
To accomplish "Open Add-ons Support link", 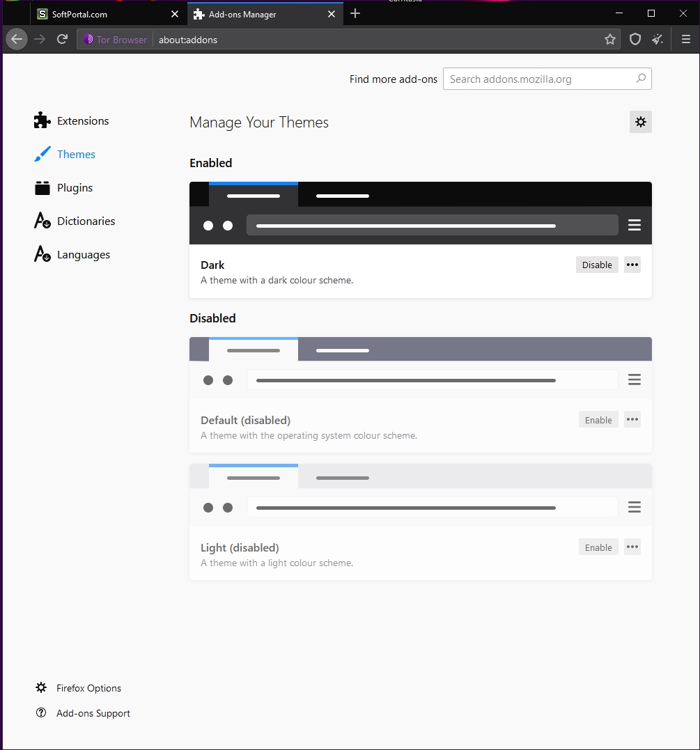I will tap(93, 713).
